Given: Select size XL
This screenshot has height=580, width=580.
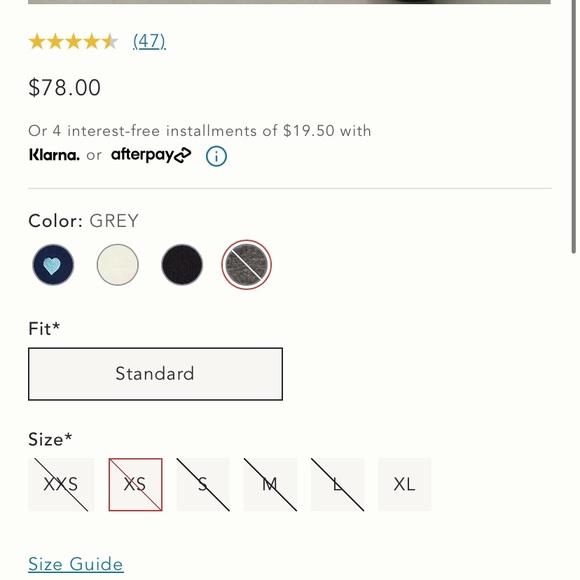Looking at the screenshot, I should 405,485.
